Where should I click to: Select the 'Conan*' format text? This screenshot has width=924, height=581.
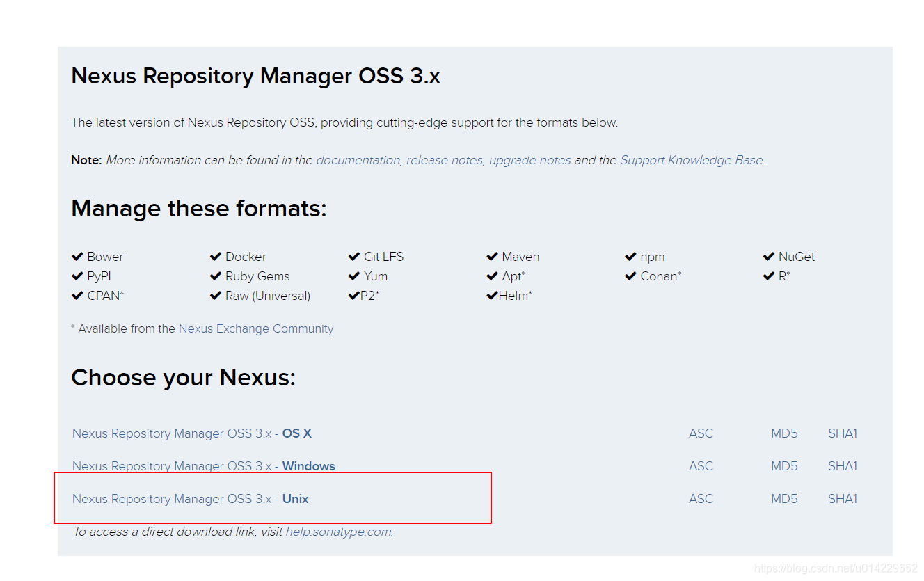pos(661,276)
